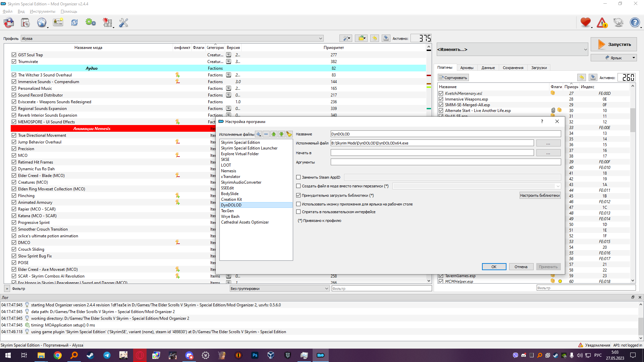Click the broom reset icon in dialog
Screen dimensions: 644x362
pos(289,134)
